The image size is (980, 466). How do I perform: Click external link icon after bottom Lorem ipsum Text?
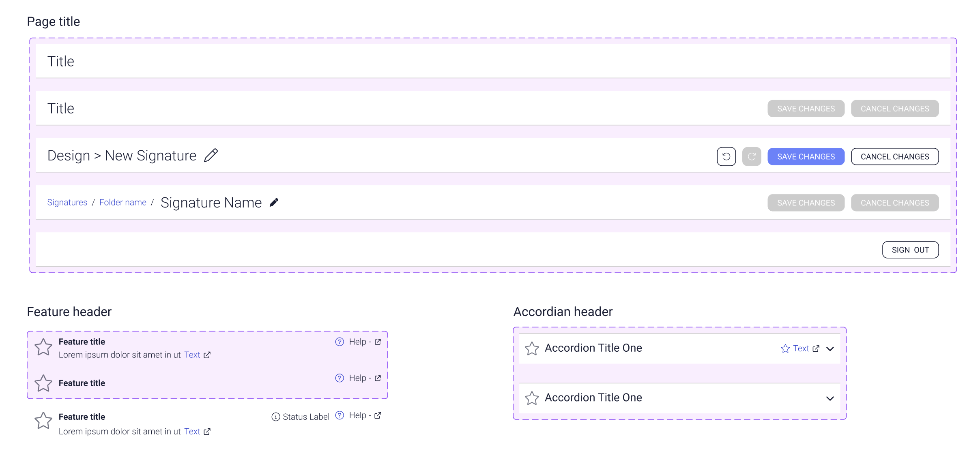coord(207,432)
